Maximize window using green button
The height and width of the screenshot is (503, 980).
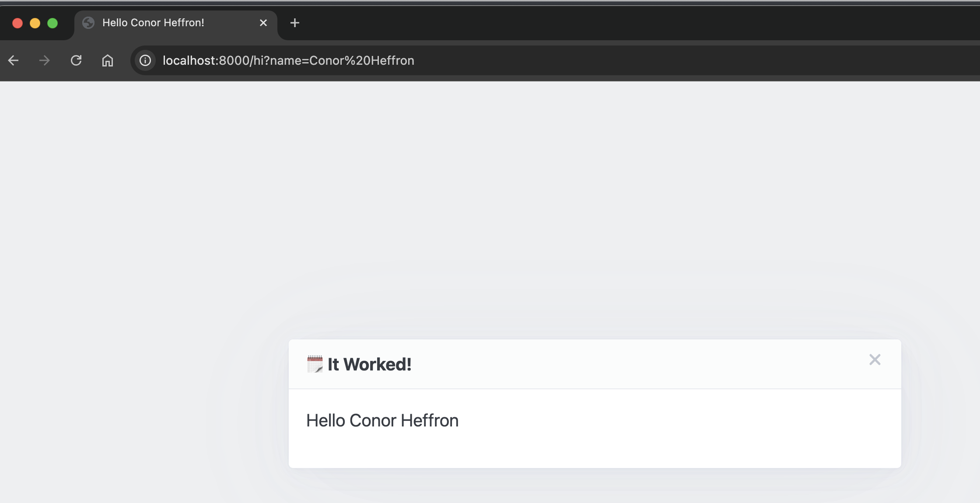click(x=52, y=23)
